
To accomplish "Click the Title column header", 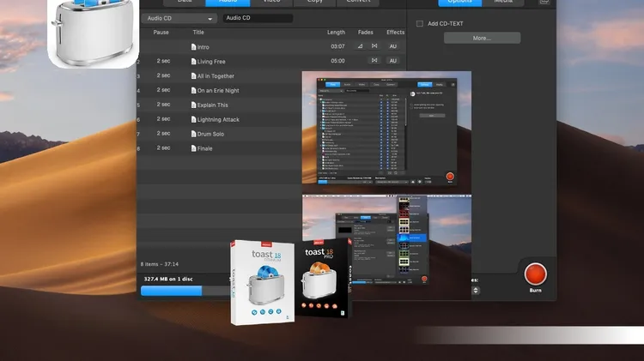I will click(x=198, y=32).
